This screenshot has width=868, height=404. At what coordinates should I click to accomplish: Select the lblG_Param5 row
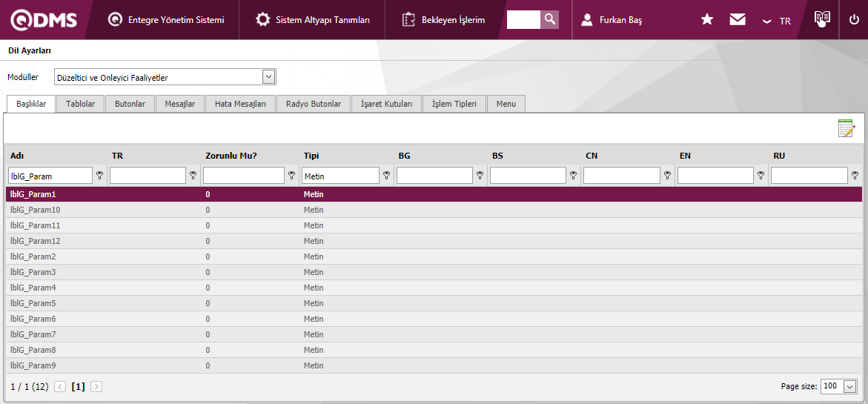pyautogui.click(x=33, y=303)
